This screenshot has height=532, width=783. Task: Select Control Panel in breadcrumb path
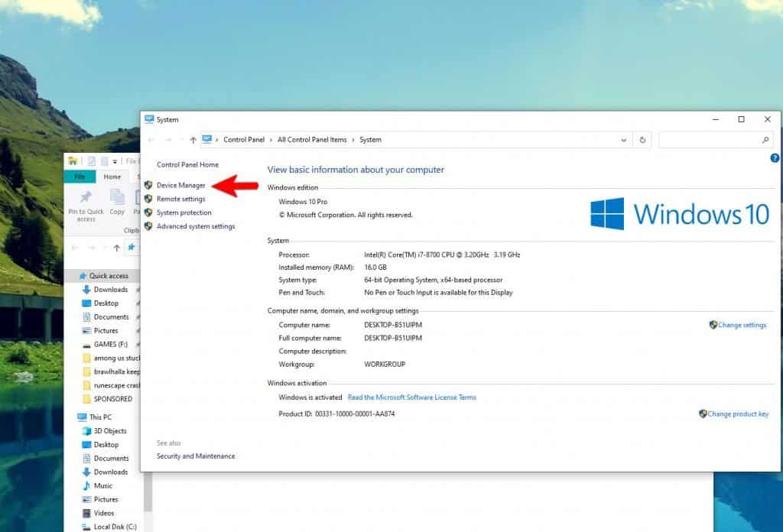point(244,140)
